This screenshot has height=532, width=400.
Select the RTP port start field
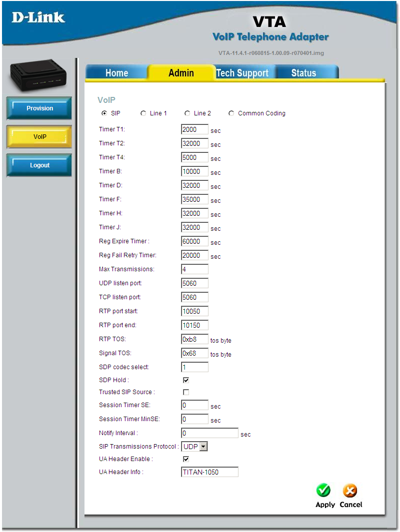coord(194,311)
